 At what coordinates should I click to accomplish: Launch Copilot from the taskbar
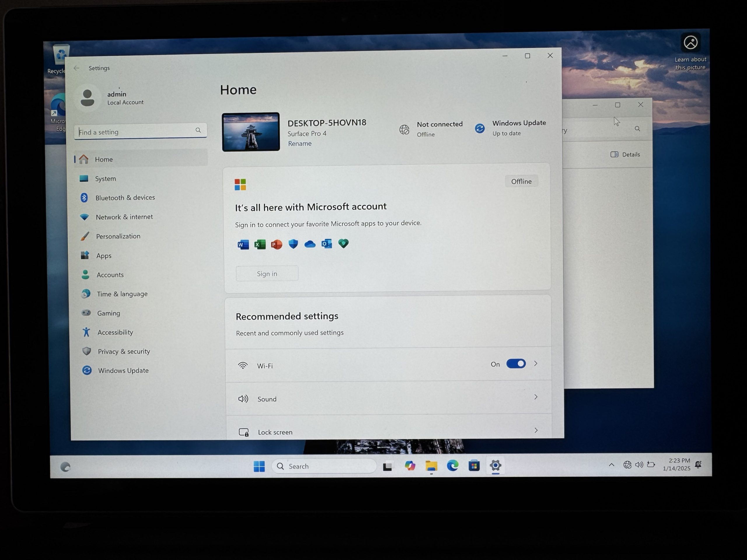pyautogui.click(x=410, y=466)
